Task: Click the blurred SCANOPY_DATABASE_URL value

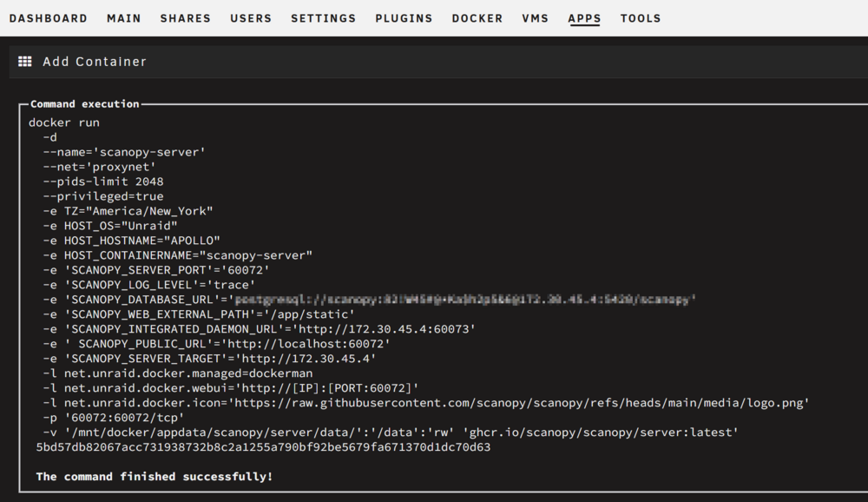Action: point(464,300)
